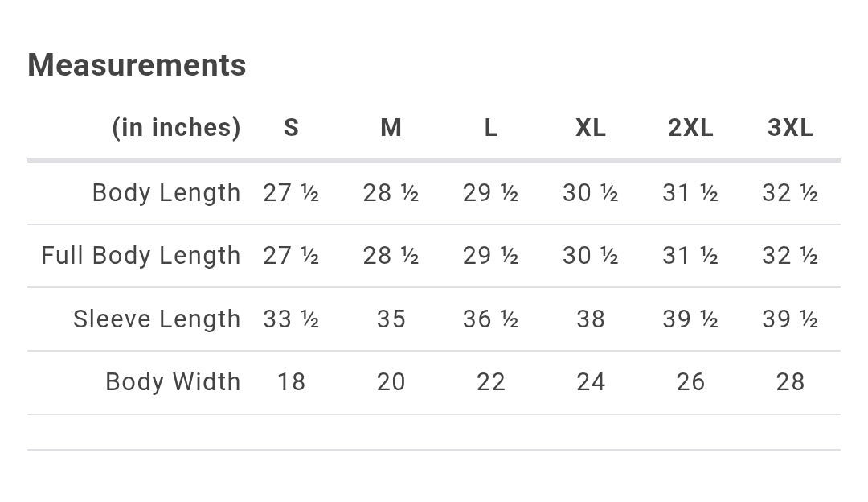Click the Body Length row label
The width and height of the screenshot is (868, 502).
tap(166, 193)
